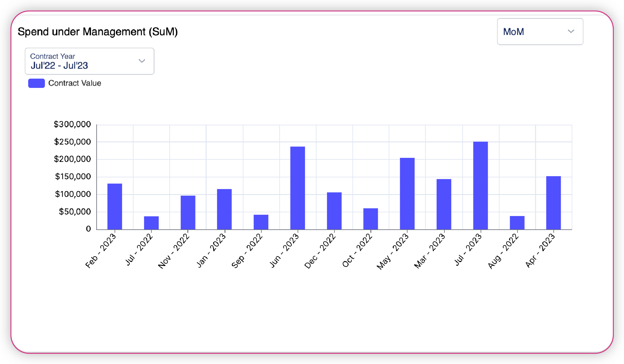Screen dimensions: 624x364
Task: Click the Contract Value legend label
Action: point(75,83)
